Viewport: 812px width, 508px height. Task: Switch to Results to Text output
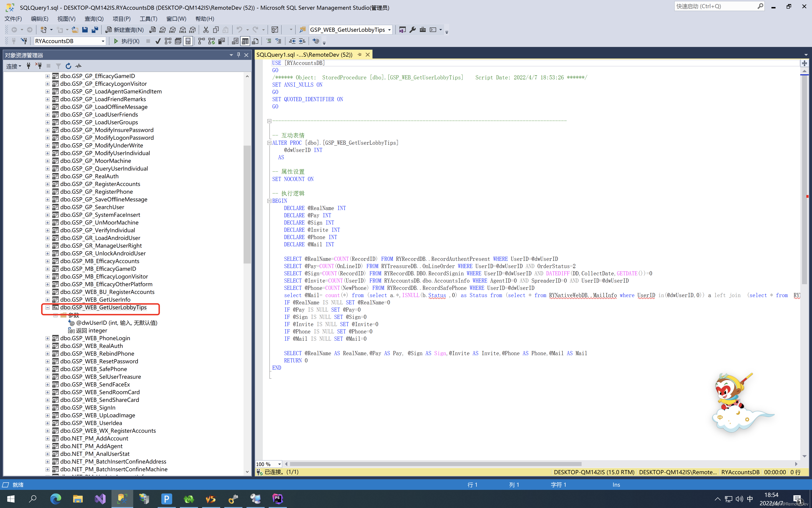[235, 41]
